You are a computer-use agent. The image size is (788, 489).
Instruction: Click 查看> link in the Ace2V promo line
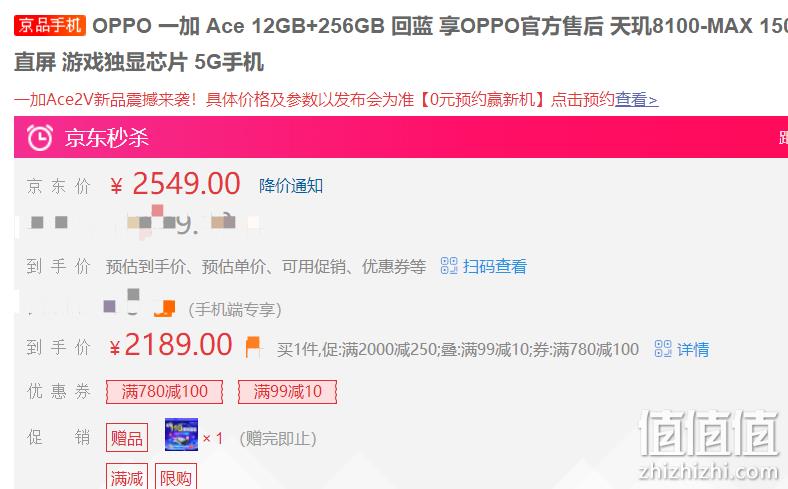coord(636,100)
